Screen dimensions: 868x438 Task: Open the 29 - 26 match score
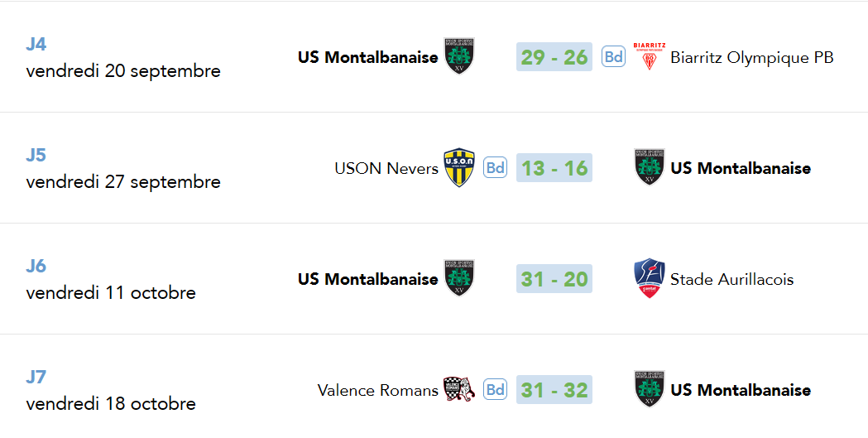pyautogui.click(x=554, y=56)
